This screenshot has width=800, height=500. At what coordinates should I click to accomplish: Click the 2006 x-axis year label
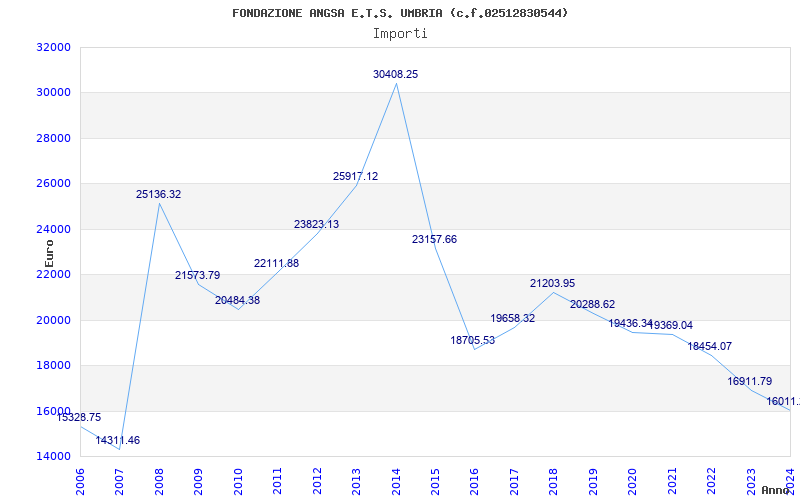pos(80,482)
